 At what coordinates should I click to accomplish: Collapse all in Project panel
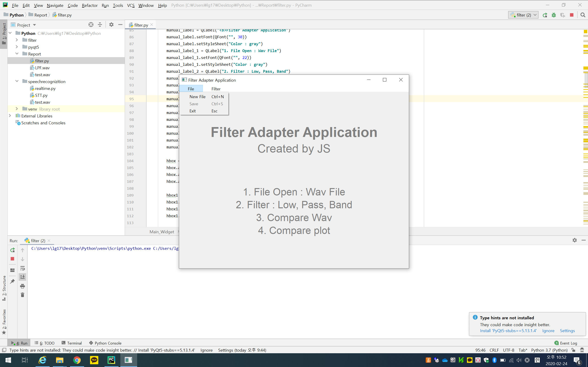click(100, 25)
